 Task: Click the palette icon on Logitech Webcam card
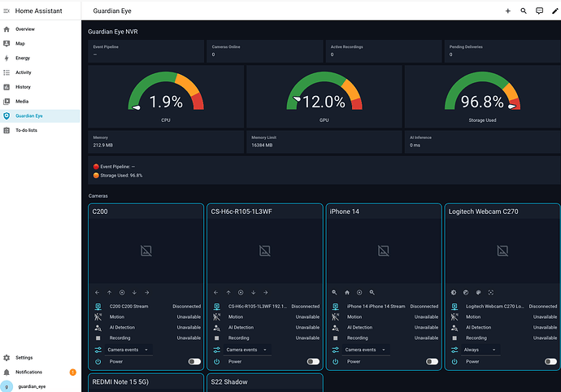point(478,293)
